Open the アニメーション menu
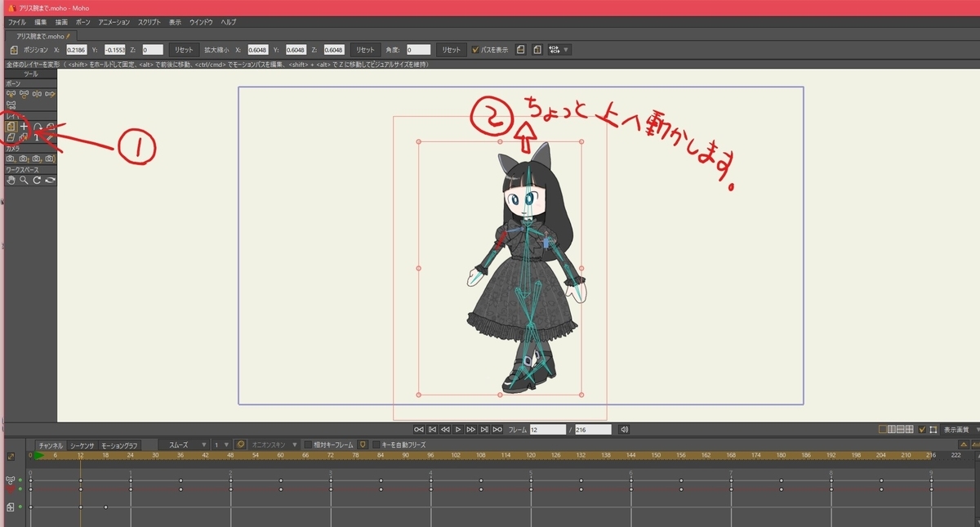 coord(112,22)
